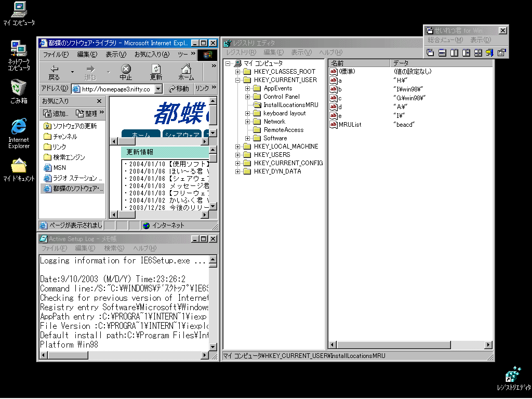
Task: Select the string value named b
Action: [x=340, y=89]
